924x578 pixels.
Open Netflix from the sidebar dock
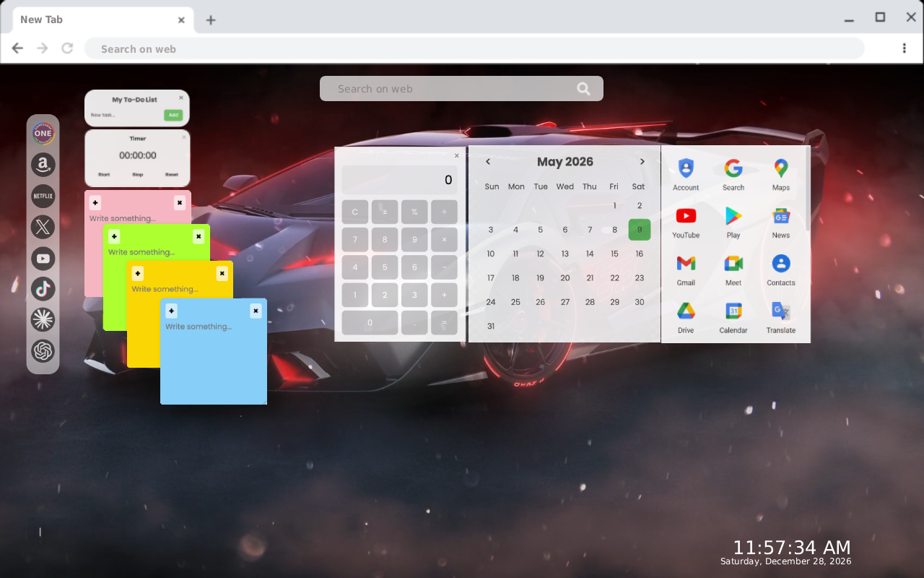point(43,196)
